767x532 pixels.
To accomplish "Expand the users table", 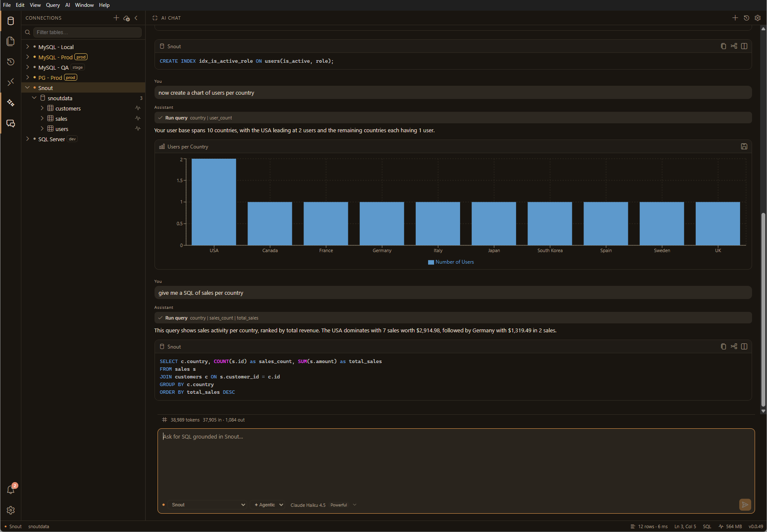I will [42, 128].
